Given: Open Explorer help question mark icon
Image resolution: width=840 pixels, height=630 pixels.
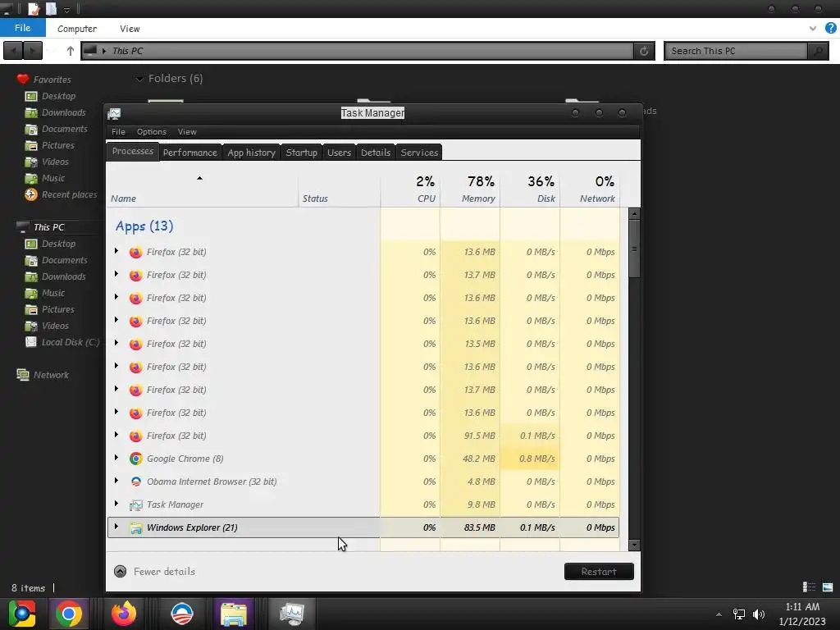Looking at the screenshot, I should tap(830, 29).
